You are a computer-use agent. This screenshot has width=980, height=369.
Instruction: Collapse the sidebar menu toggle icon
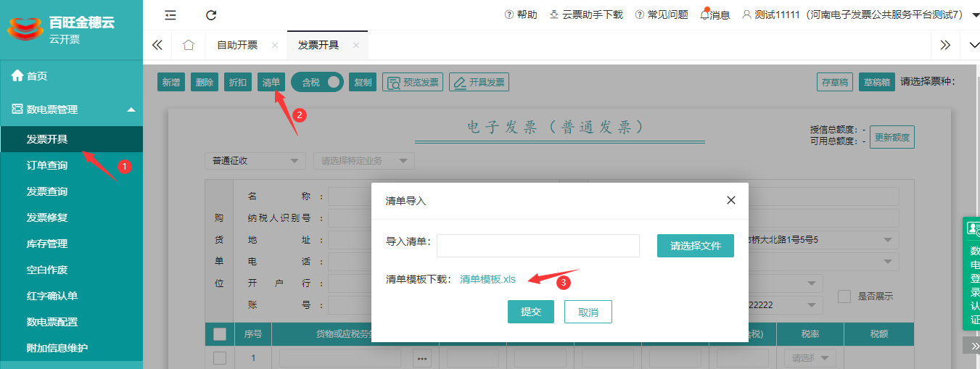tap(170, 15)
